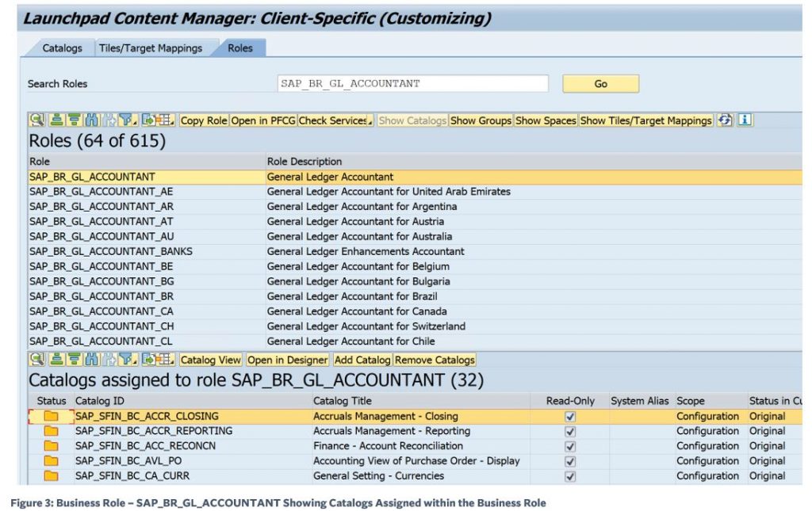
Task: Click the Show Groups button
Action: pyautogui.click(x=481, y=120)
